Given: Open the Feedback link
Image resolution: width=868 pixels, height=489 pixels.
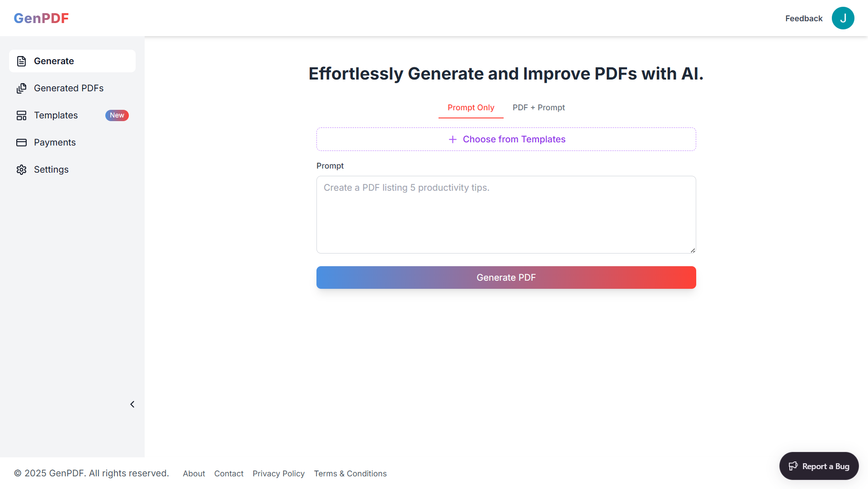Looking at the screenshot, I should (x=804, y=18).
